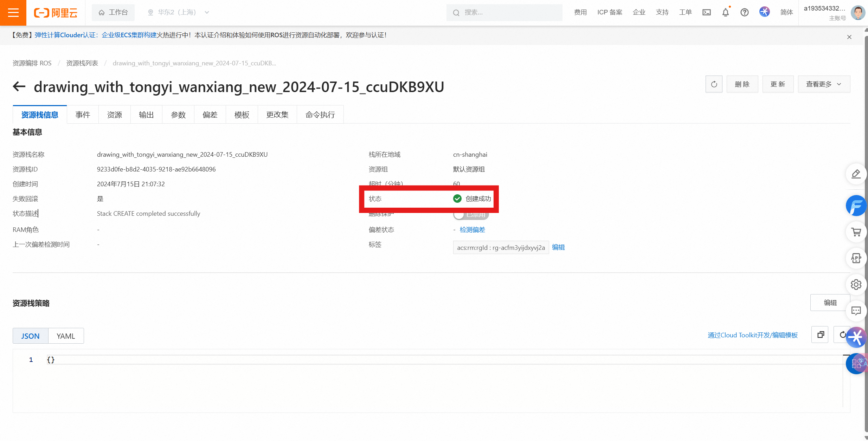This screenshot has height=441, width=868.
Task: Click the back arrow beside stack name
Action: tap(19, 86)
